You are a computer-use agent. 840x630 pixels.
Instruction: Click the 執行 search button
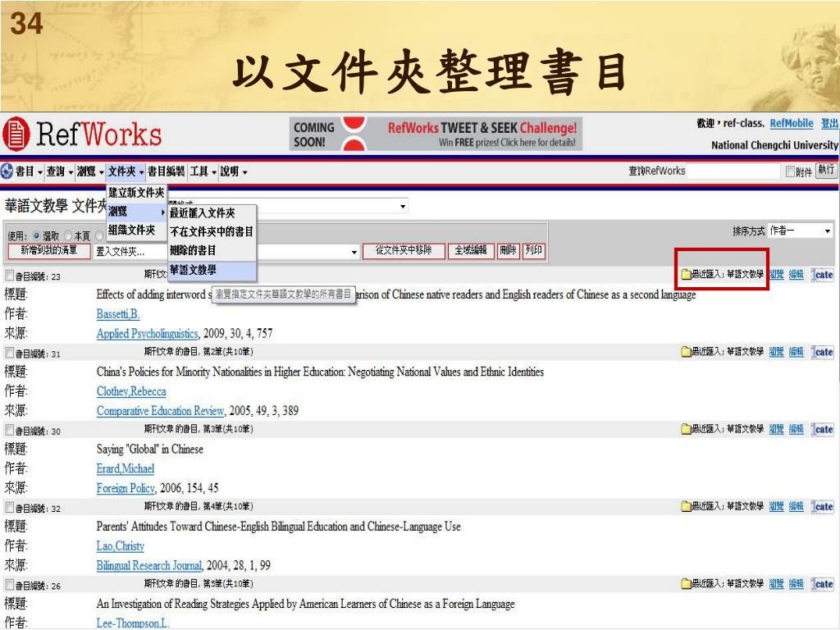click(826, 171)
